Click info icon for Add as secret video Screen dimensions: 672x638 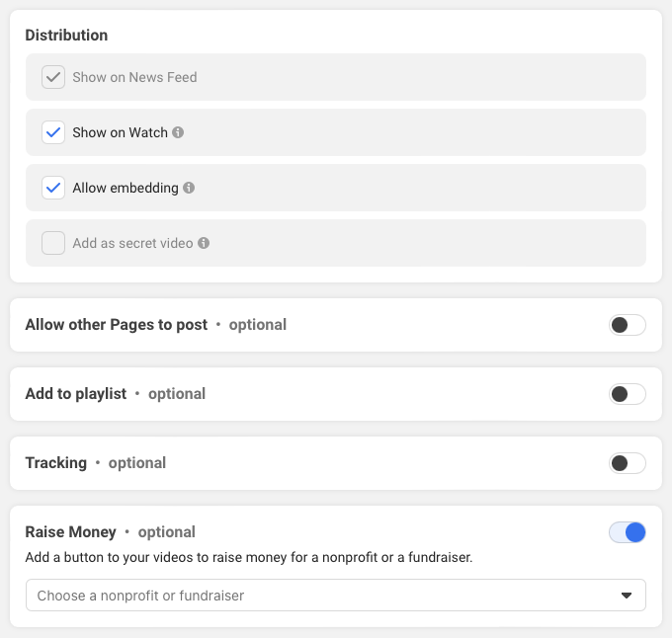click(x=204, y=243)
